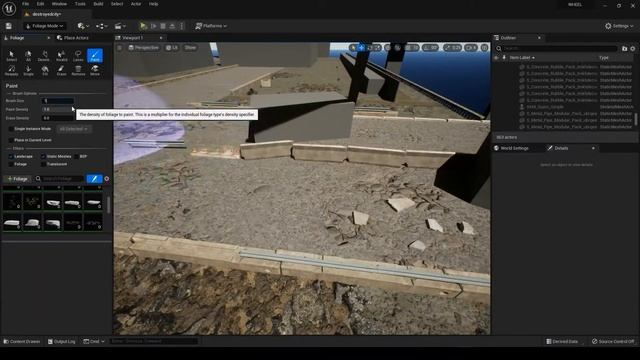Click the Unreal Engine logo
The height and width of the screenshot is (360, 640).
tap(9, 8)
